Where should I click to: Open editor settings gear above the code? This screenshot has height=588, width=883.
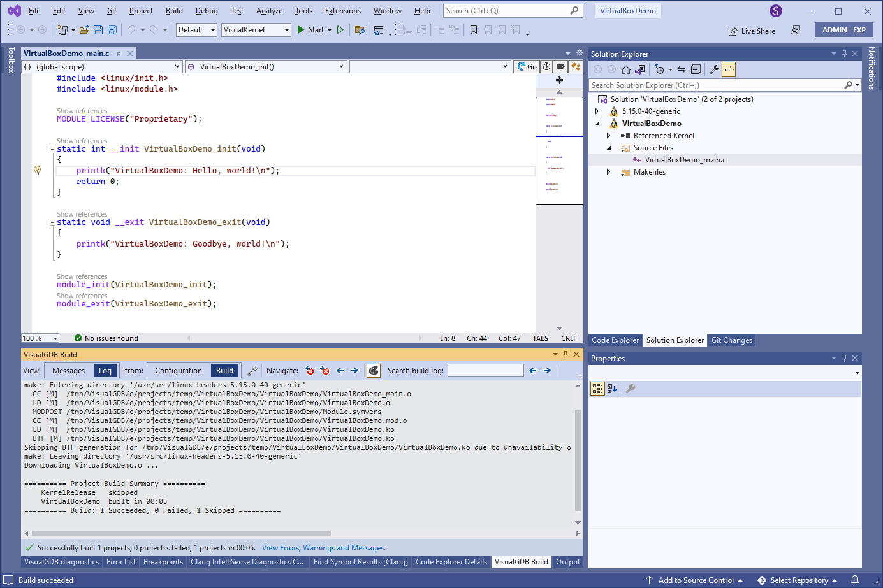click(580, 53)
